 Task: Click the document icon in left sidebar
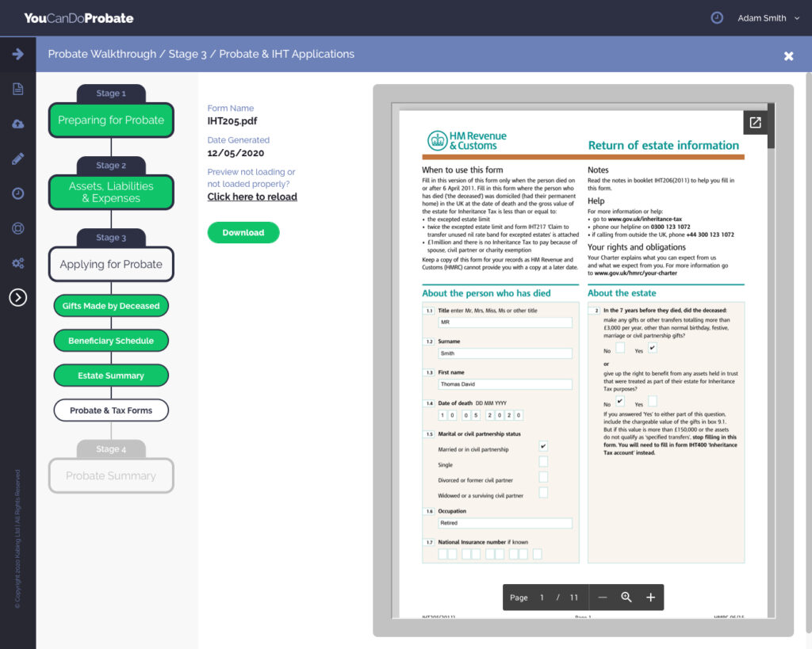pos(17,89)
